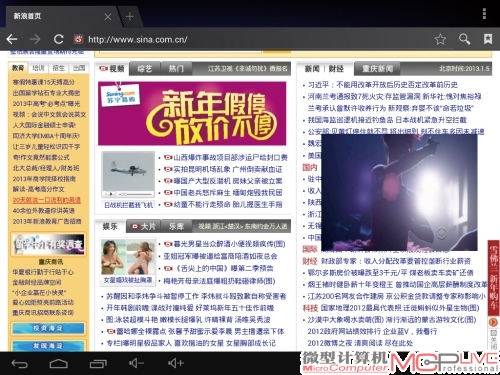Viewport: 500px width, 375px height.
Task: Open 苏醒因和李炜争斗 news link
Action: tap(196, 296)
